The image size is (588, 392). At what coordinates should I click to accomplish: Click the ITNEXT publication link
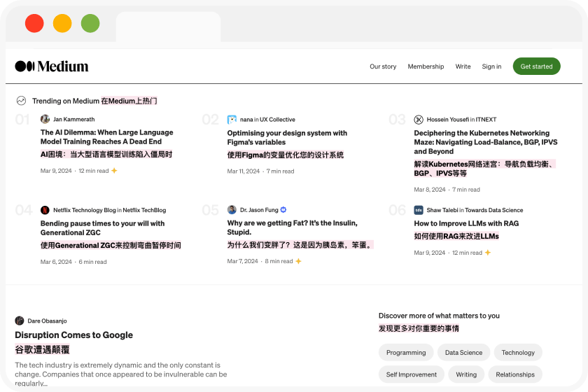pyautogui.click(x=486, y=120)
